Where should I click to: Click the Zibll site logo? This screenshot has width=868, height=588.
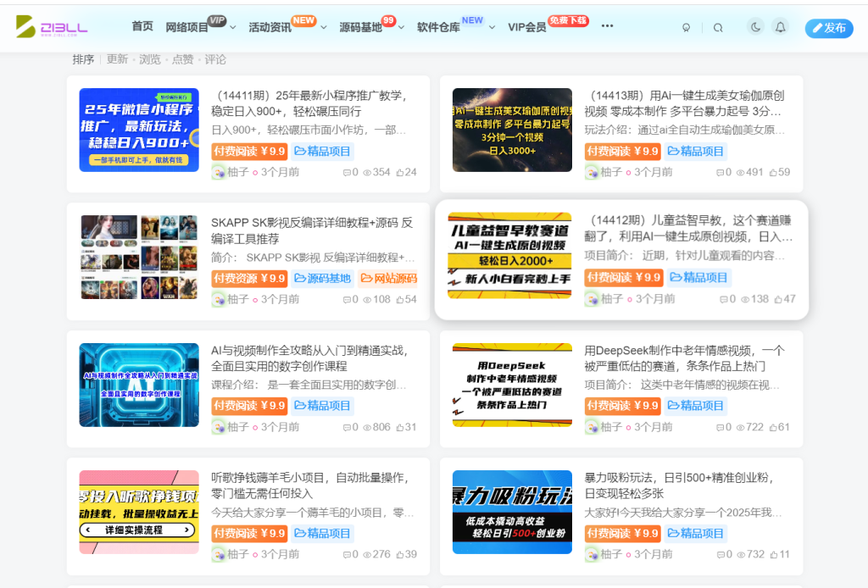coord(51,27)
